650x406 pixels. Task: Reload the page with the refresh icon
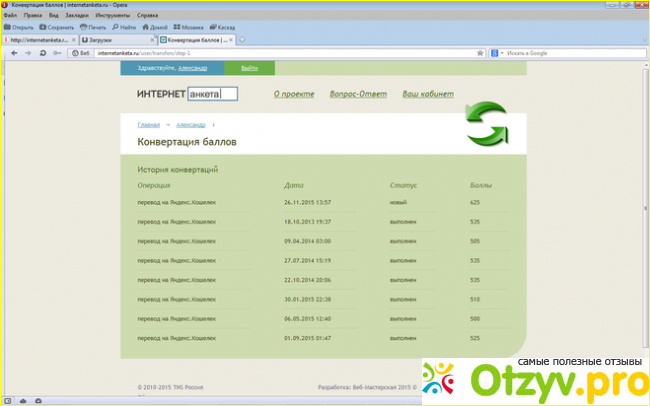pyautogui.click(x=42, y=52)
